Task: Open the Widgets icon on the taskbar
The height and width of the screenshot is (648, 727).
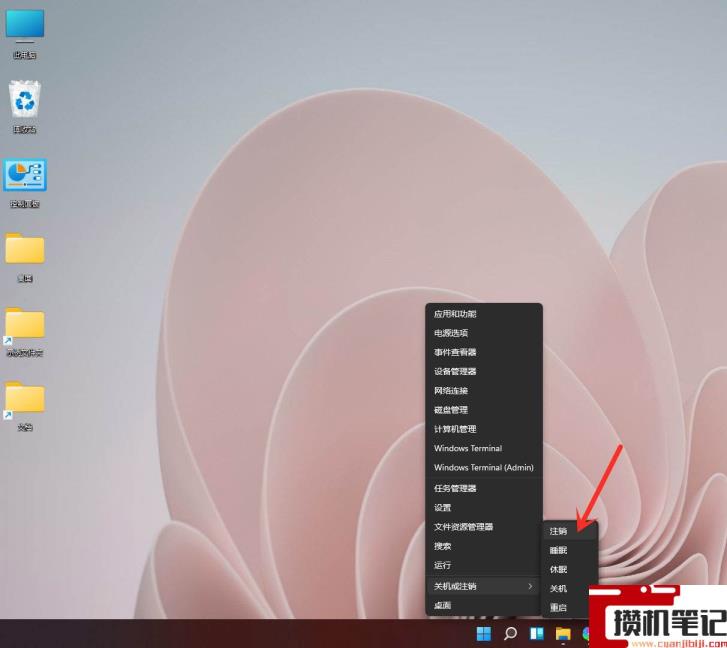Action: point(536,633)
